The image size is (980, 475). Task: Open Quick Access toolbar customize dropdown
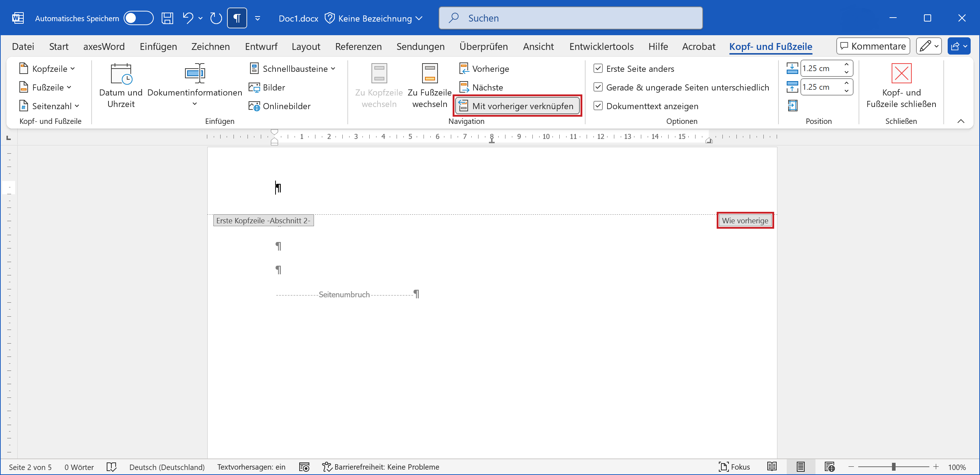[x=258, y=18]
